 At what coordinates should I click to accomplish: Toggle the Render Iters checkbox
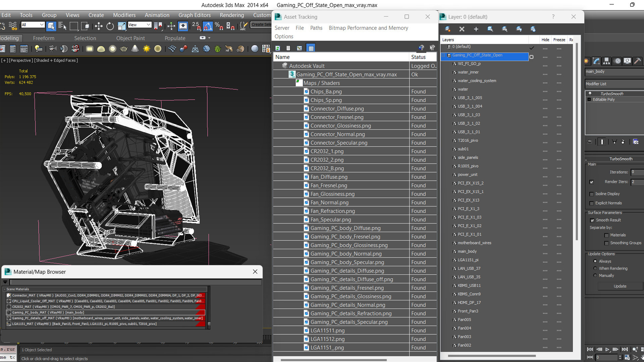(x=592, y=182)
